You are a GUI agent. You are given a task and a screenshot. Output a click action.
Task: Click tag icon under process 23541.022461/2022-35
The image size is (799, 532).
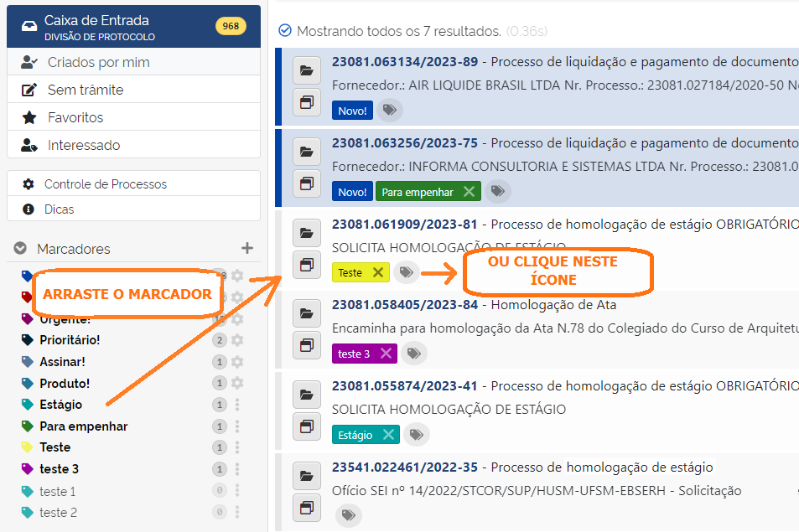[x=348, y=516]
